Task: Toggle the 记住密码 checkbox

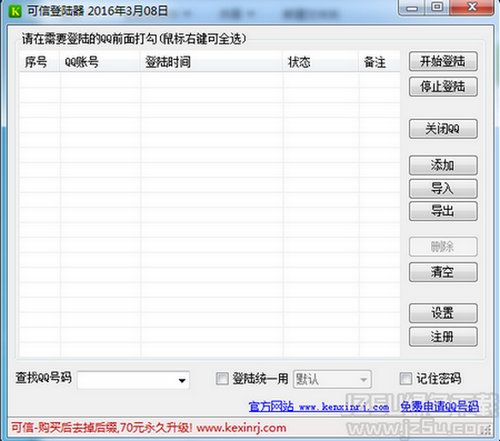Action: tap(406, 379)
